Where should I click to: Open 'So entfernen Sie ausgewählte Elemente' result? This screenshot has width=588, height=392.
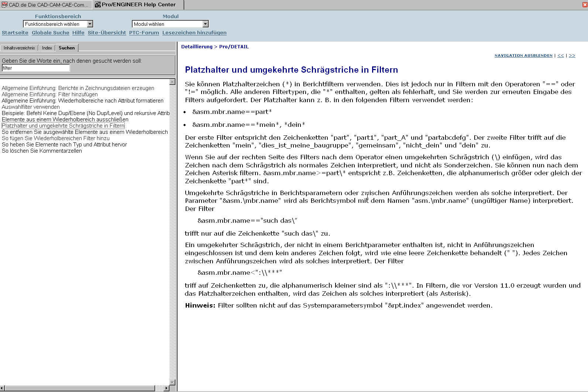point(85,132)
